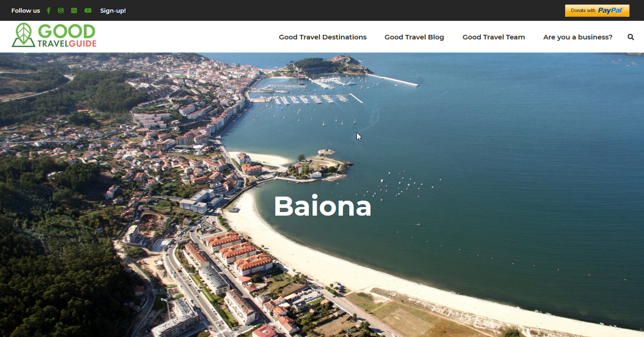Select "Are you a business?" menu item

tap(578, 37)
